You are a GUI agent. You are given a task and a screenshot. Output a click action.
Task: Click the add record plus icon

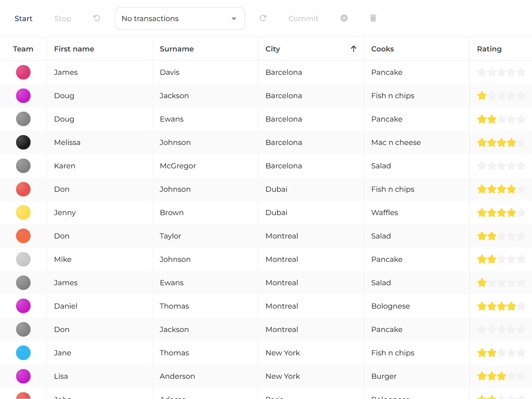(344, 18)
